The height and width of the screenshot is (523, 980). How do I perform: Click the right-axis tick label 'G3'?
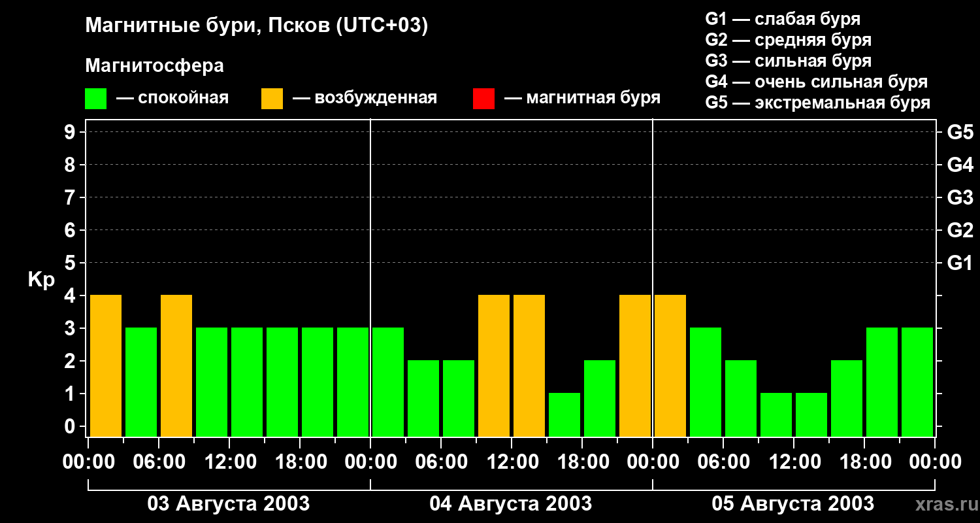coord(960,197)
